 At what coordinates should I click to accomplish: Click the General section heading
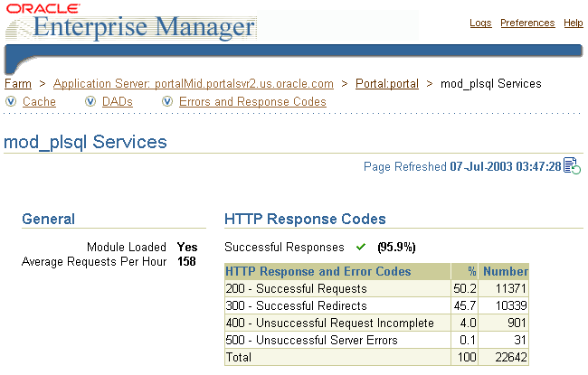point(48,219)
